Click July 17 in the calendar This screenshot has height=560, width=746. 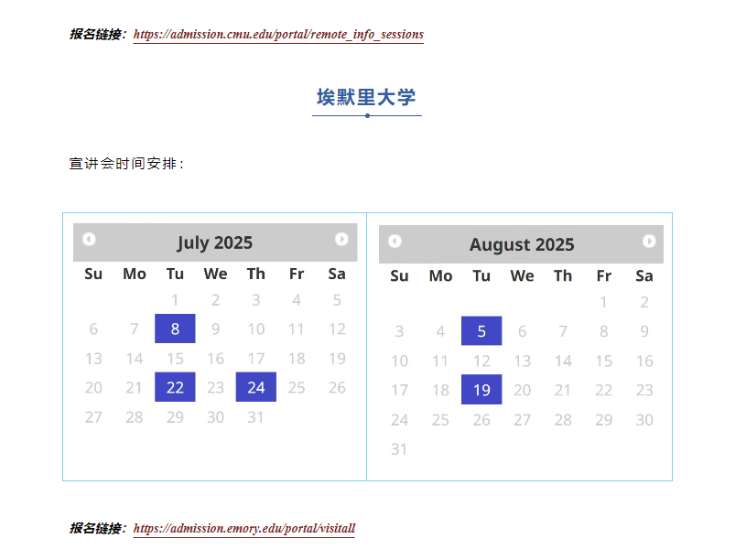point(256,359)
